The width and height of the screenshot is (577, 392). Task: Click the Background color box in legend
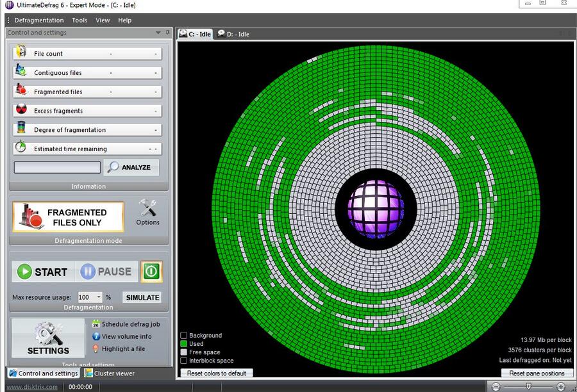[x=183, y=336]
